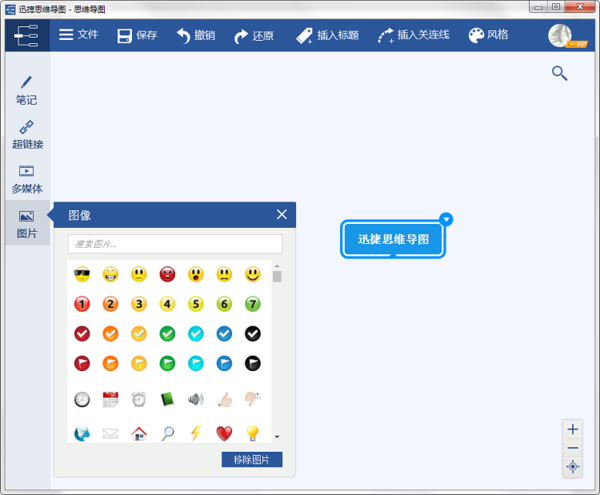This screenshot has height=495, width=600.
Task: Click the mind map logo icon
Action: pos(26,36)
